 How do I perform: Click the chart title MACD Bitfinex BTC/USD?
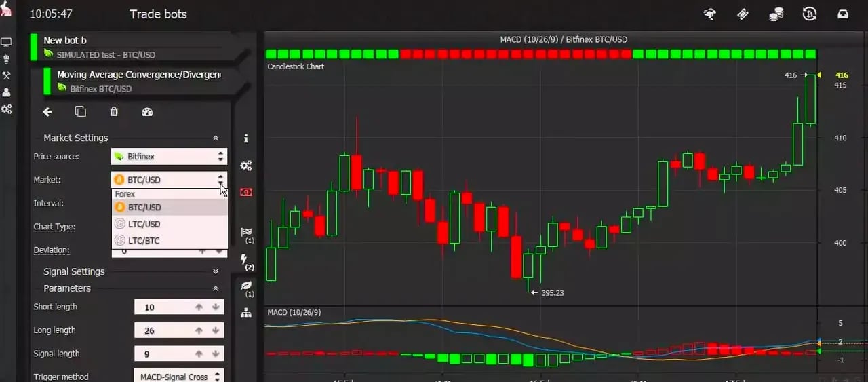click(564, 39)
